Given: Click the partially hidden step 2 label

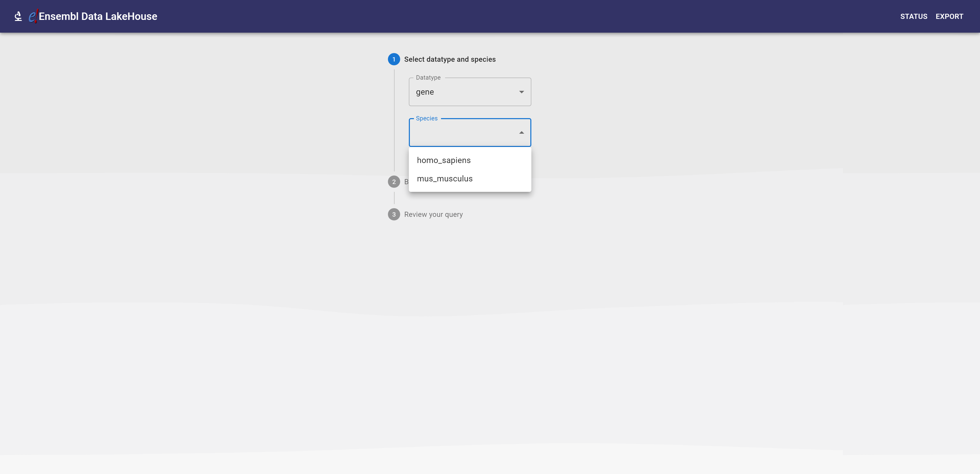Looking at the screenshot, I should [406, 182].
